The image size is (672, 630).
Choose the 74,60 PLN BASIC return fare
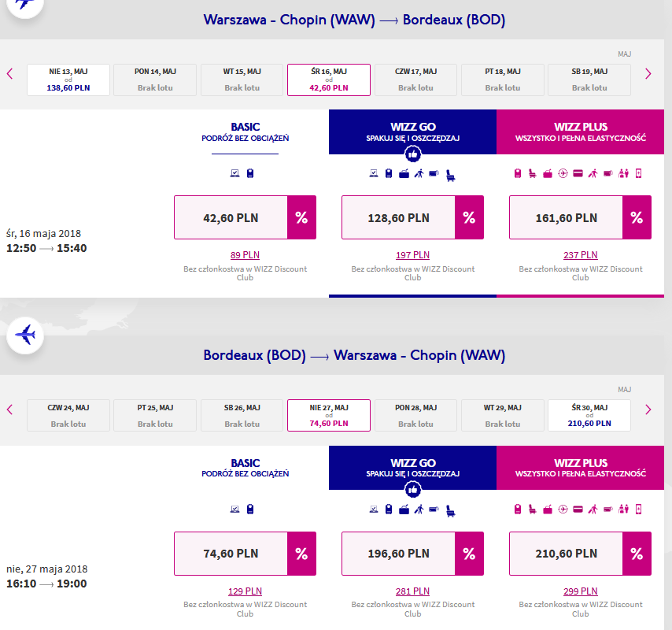(231, 554)
